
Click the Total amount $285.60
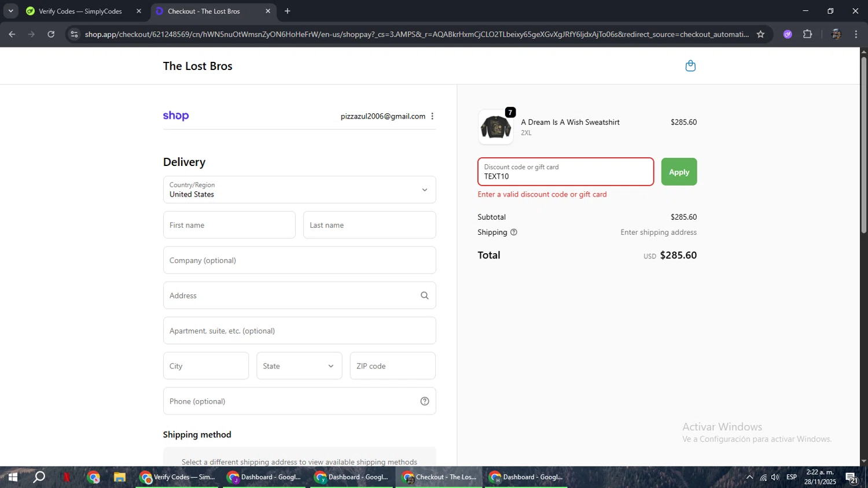click(x=678, y=255)
